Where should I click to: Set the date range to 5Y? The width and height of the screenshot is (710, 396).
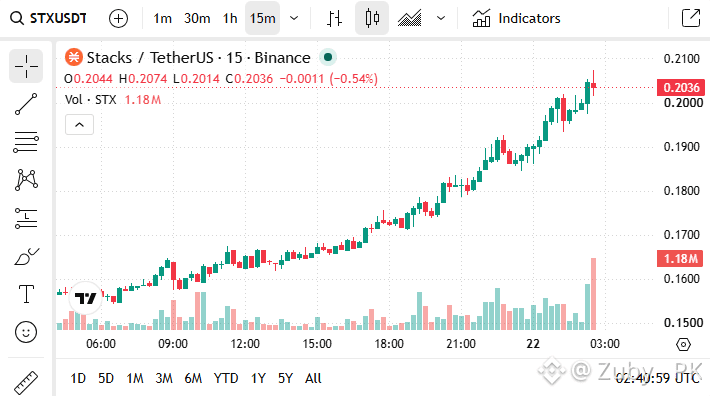pyautogui.click(x=285, y=378)
